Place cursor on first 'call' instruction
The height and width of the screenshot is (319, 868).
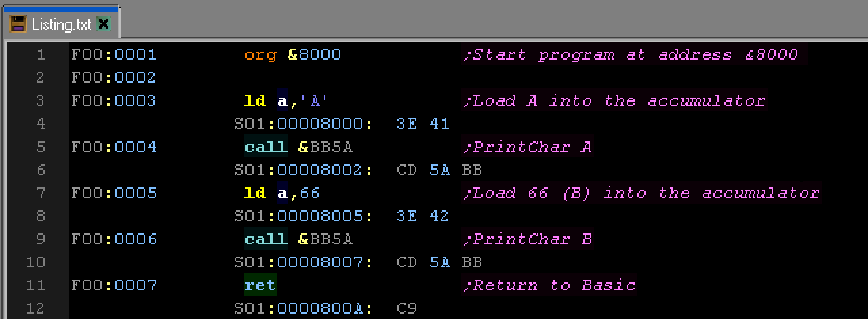(265, 147)
